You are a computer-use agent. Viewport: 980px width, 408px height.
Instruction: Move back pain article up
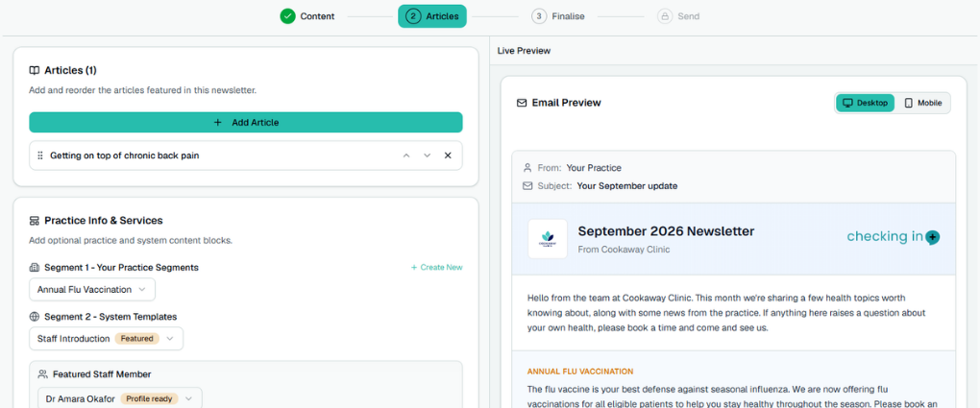tap(406, 156)
